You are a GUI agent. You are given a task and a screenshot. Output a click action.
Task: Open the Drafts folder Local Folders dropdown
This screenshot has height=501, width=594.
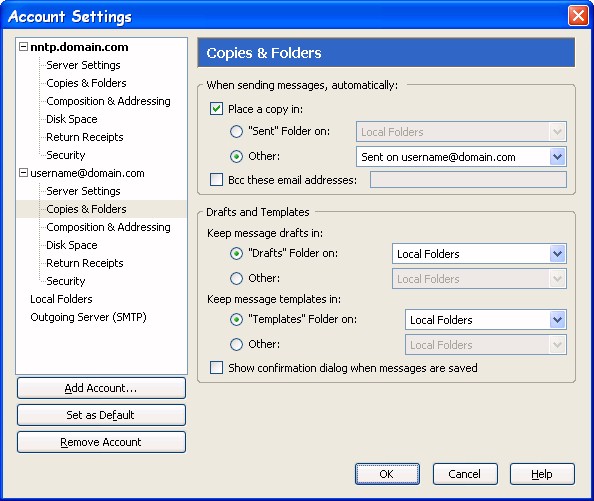479,254
